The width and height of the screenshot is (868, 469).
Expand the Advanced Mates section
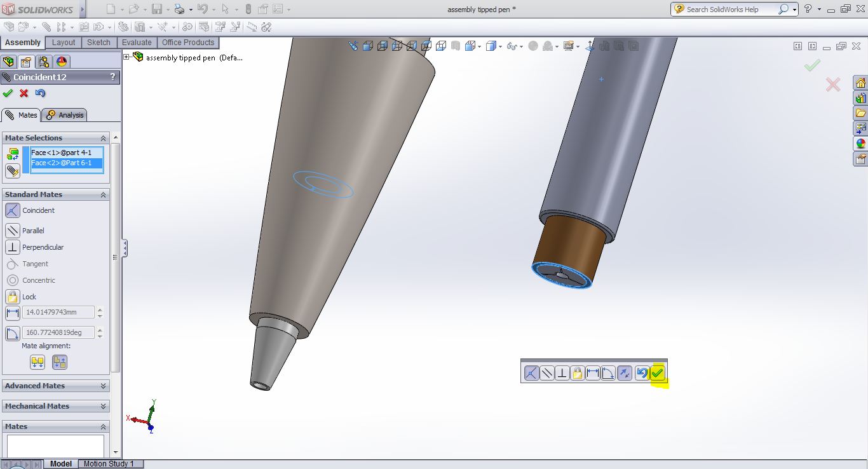coord(103,386)
